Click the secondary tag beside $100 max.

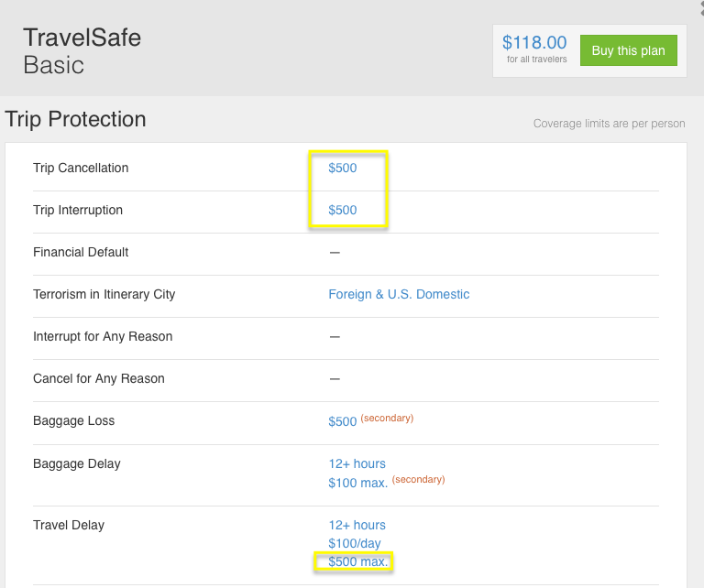(x=418, y=479)
